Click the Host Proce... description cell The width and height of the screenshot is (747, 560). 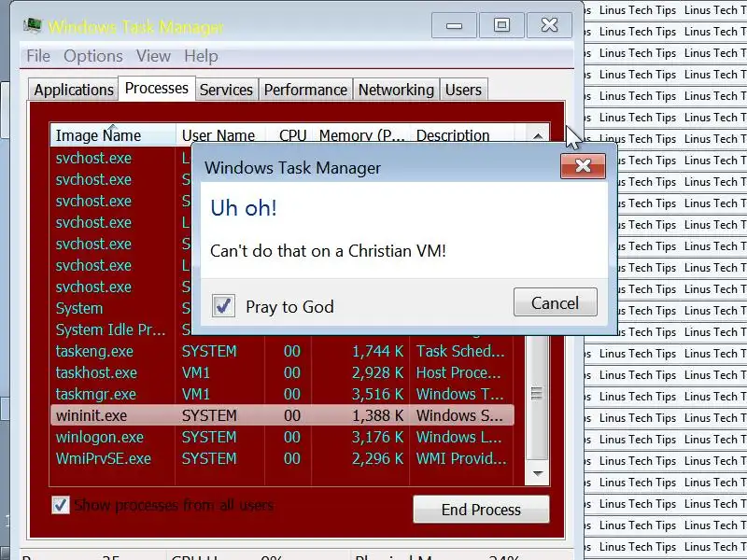click(458, 372)
